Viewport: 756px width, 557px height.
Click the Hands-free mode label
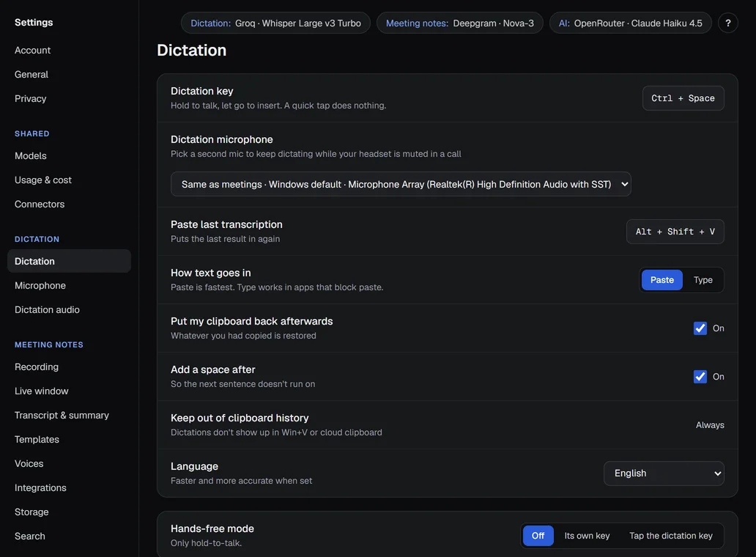coord(212,528)
